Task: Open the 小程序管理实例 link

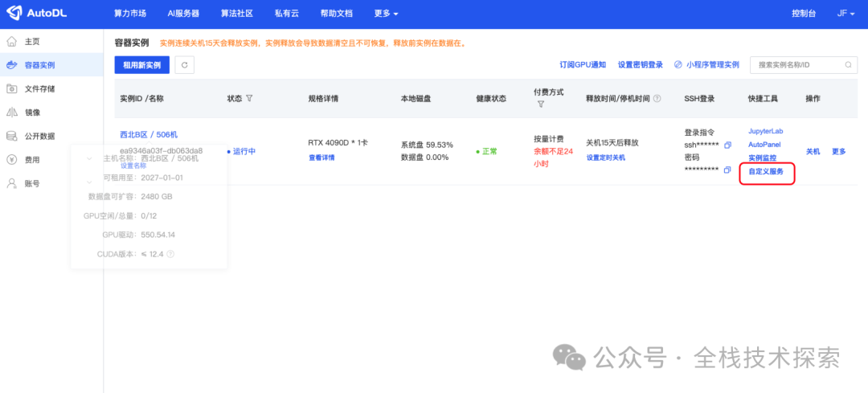Action: 712,65
